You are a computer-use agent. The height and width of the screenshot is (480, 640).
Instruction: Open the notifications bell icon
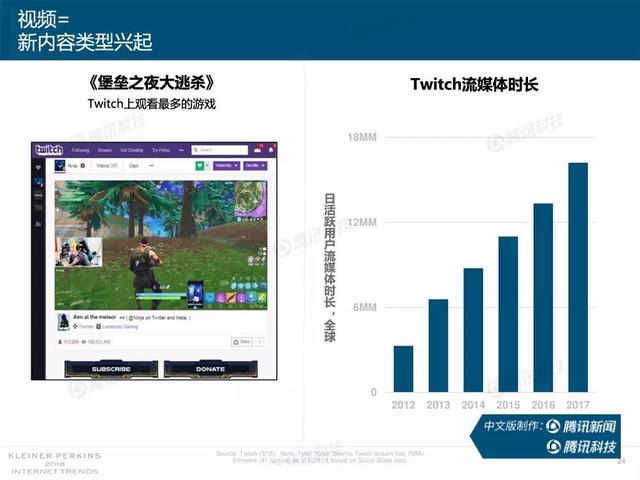pyautogui.click(x=271, y=150)
